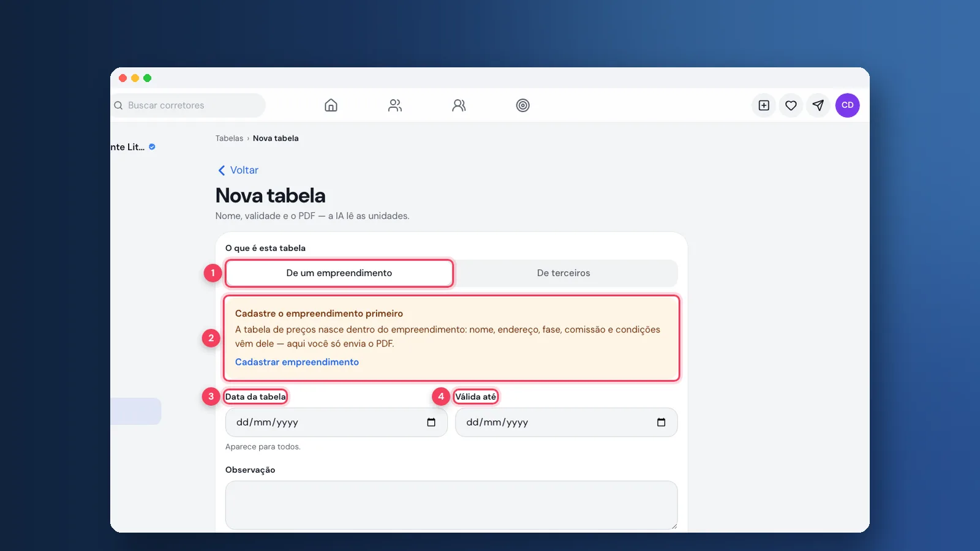Click the Observação field label
Image resolution: width=980 pixels, height=551 pixels.
tap(250, 470)
